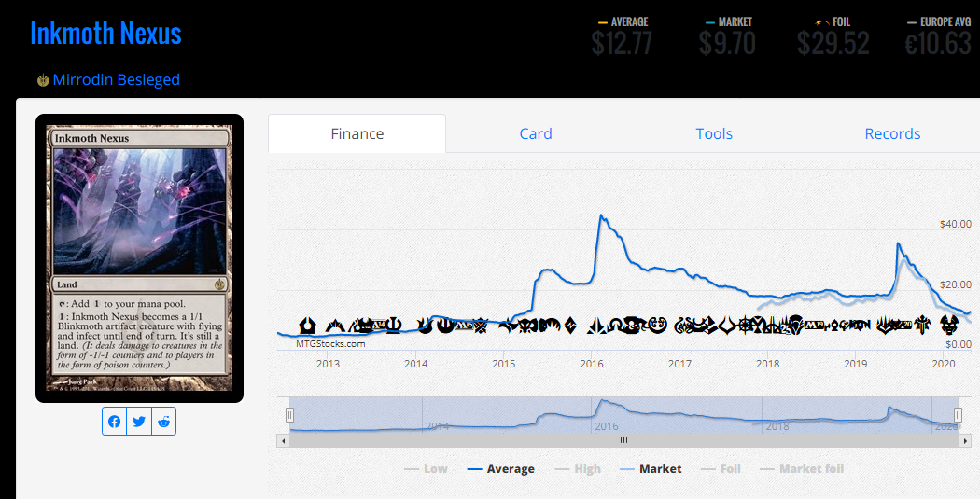Click the first set release icon before 2013
The image size is (980, 499).
click(307, 326)
